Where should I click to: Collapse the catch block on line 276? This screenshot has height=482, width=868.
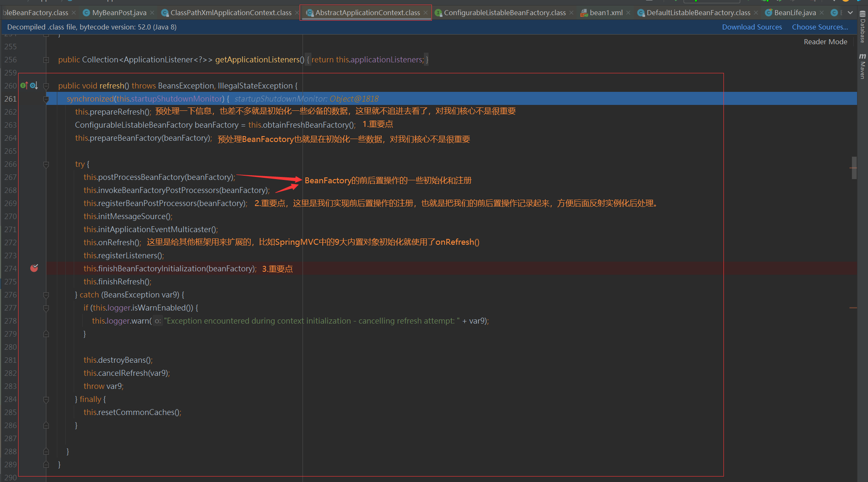[x=46, y=295]
